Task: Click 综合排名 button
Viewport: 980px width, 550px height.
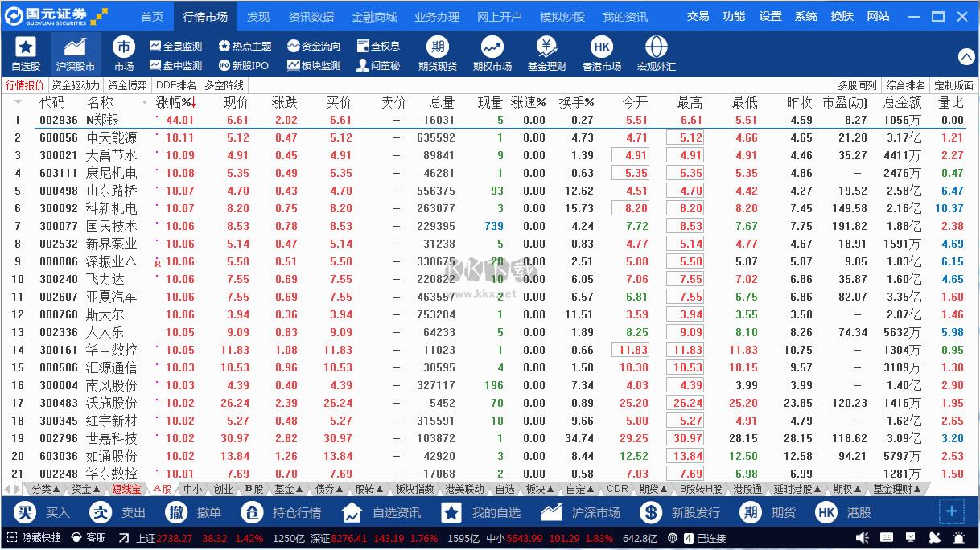Action: pyautogui.click(x=906, y=85)
